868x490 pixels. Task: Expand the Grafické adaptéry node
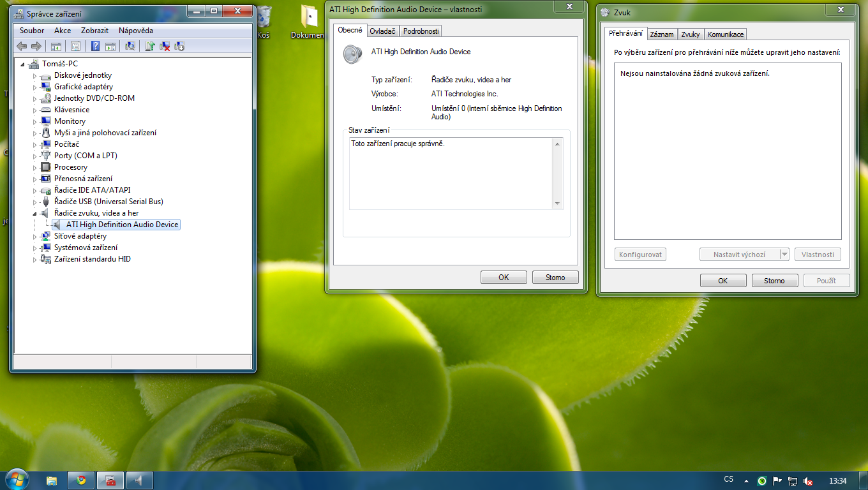pos(35,87)
